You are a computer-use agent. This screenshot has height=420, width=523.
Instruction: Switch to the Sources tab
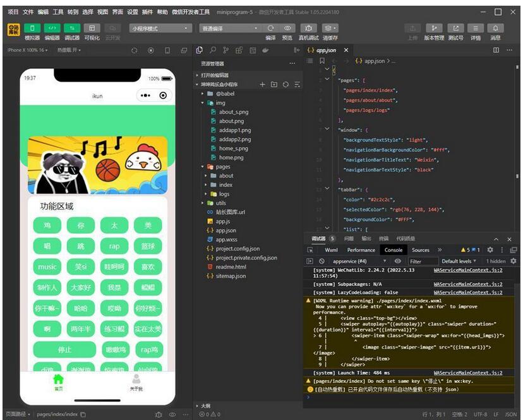pos(420,250)
